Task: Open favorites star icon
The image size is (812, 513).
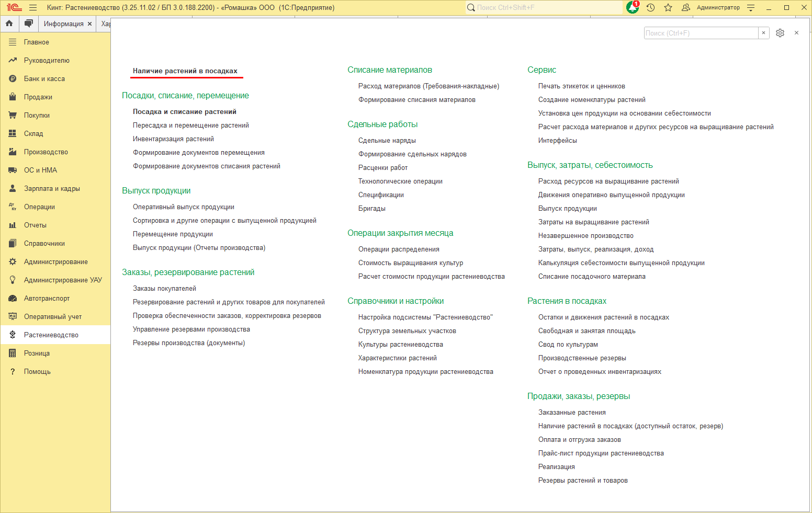Action: coord(668,7)
